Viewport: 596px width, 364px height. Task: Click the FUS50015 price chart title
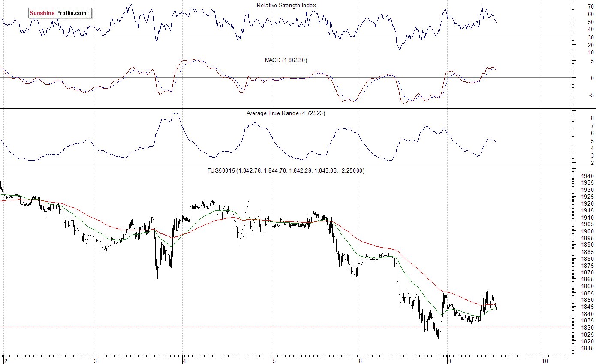pyautogui.click(x=286, y=170)
